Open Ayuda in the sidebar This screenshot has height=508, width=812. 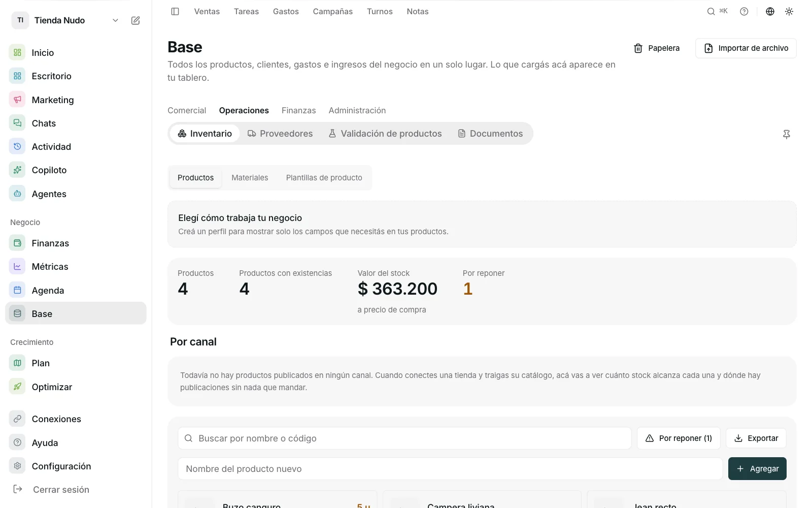pos(76,442)
